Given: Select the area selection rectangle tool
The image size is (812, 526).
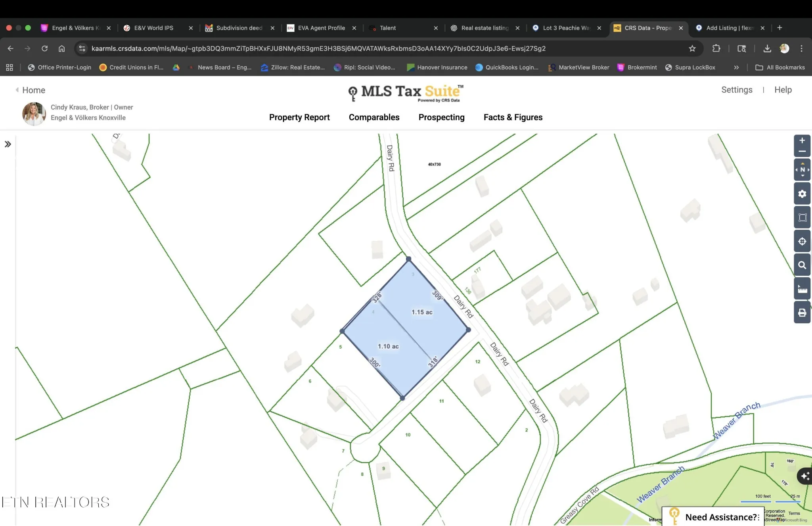Looking at the screenshot, I should click(802, 217).
